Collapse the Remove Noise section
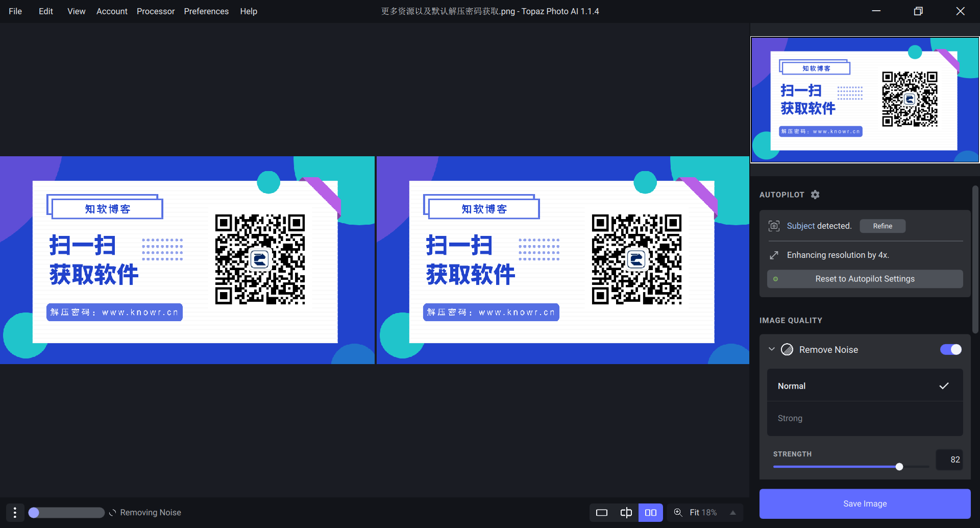Image resolution: width=980 pixels, height=528 pixels. click(x=772, y=349)
